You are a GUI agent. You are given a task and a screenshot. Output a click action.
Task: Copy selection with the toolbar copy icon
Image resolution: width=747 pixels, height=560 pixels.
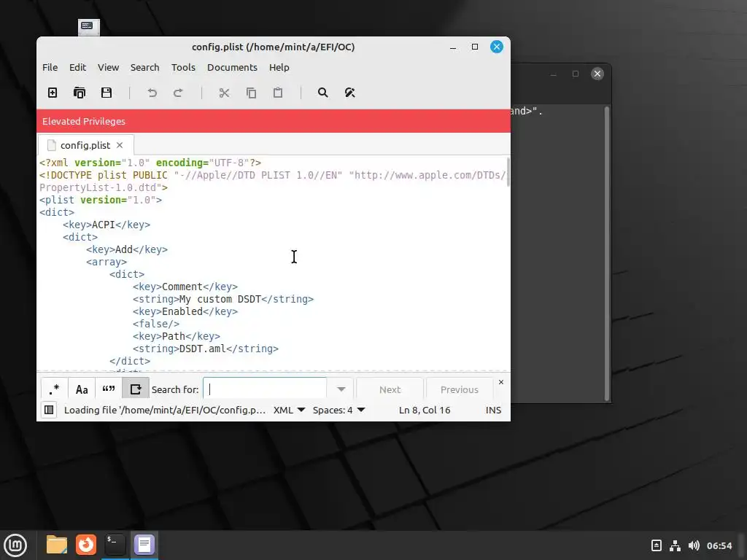click(x=251, y=93)
